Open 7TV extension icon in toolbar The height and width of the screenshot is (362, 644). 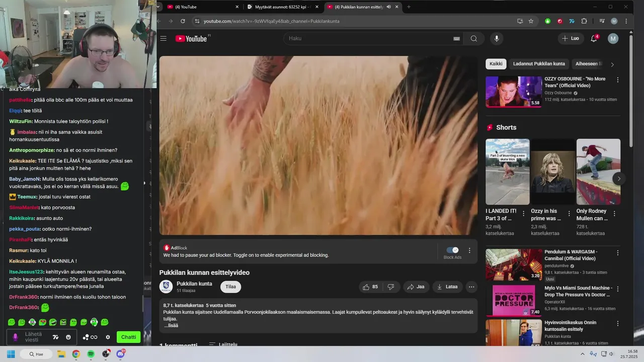(x=572, y=21)
